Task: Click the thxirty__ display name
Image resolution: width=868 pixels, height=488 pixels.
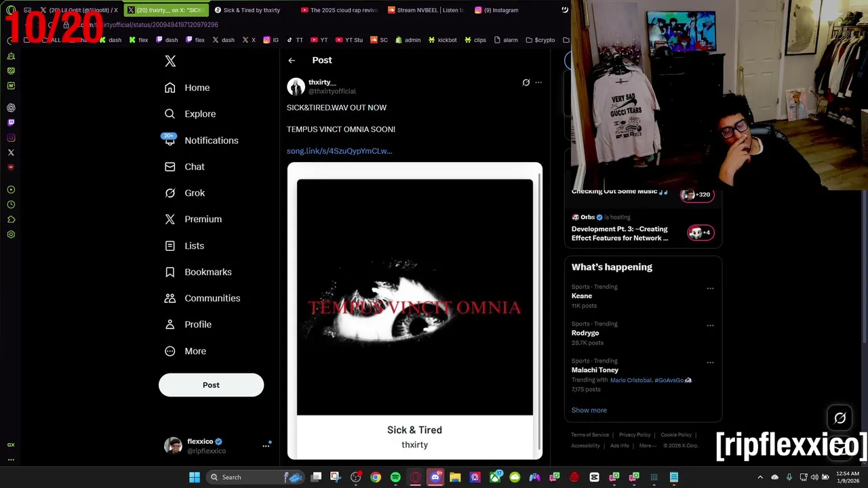Action: coord(322,82)
